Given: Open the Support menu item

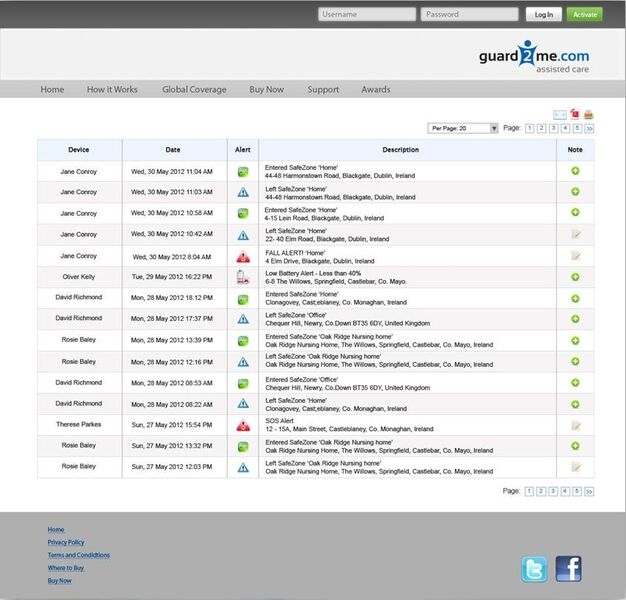Looking at the screenshot, I should point(323,89).
